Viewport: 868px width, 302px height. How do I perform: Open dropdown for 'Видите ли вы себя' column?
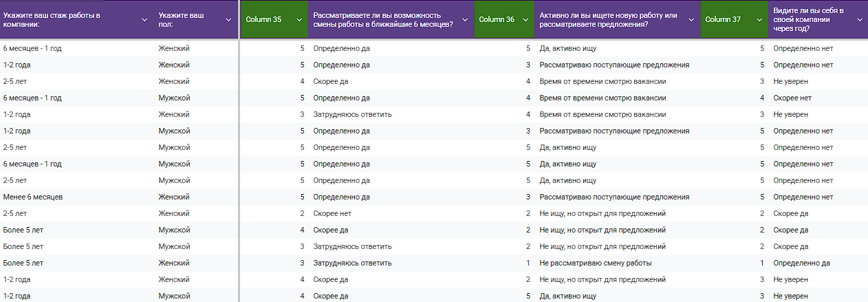point(860,20)
